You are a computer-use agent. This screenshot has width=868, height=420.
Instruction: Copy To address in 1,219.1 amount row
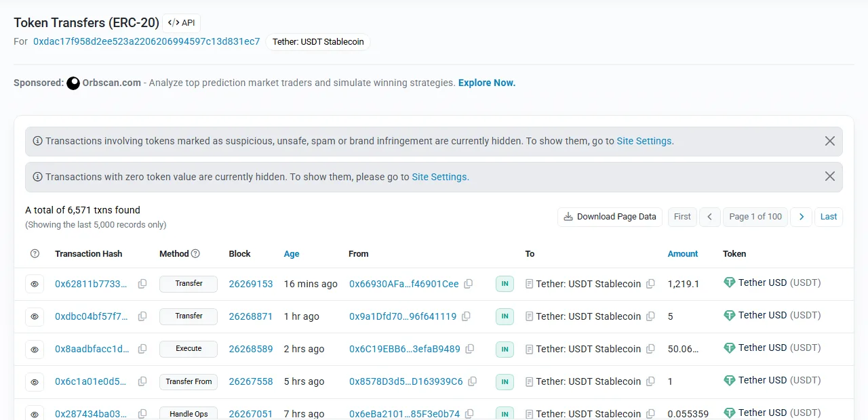(x=650, y=284)
